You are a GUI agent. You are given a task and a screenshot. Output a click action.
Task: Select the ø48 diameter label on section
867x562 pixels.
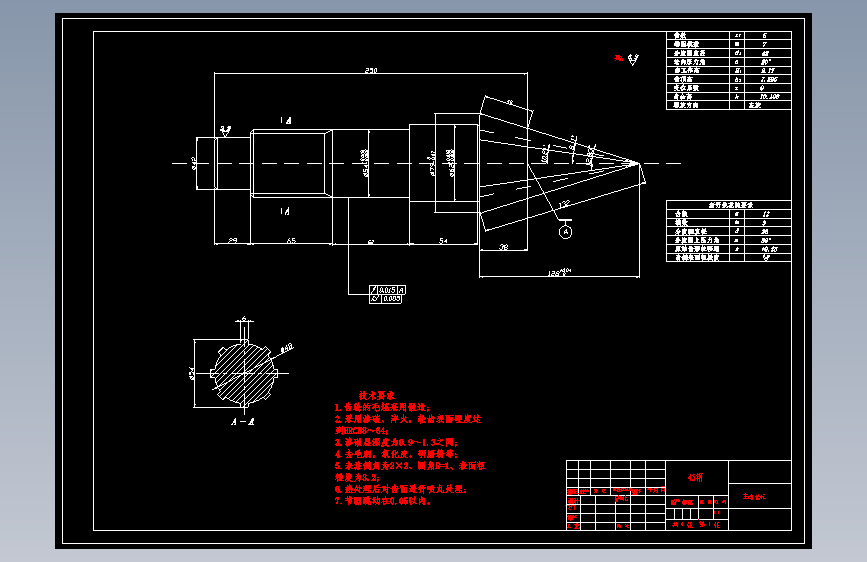point(287,348)
